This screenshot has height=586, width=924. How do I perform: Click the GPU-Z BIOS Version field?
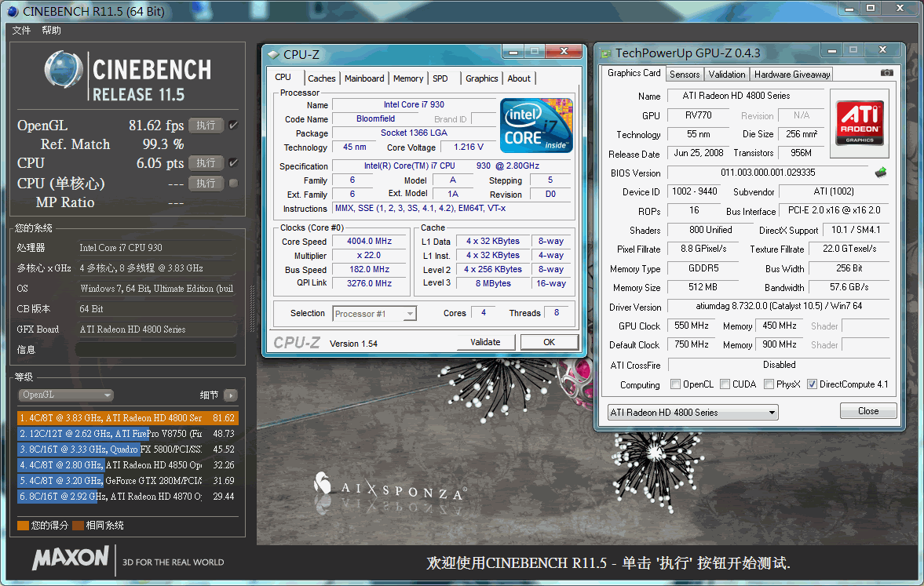click(x=768, y=173)
